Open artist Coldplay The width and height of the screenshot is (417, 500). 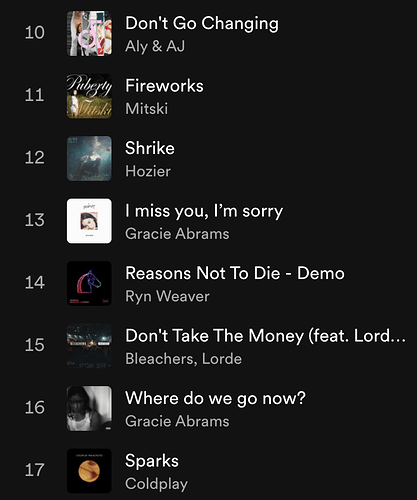[156, 484]
